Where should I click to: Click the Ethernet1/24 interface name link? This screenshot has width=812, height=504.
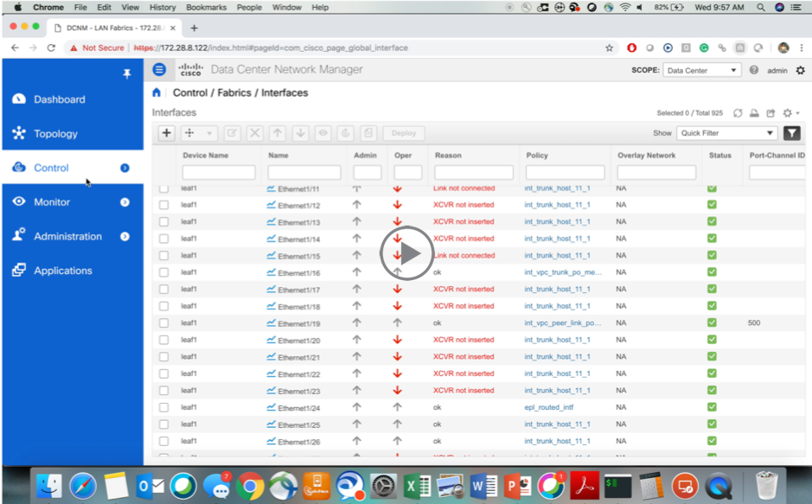(x=298, y=408)
